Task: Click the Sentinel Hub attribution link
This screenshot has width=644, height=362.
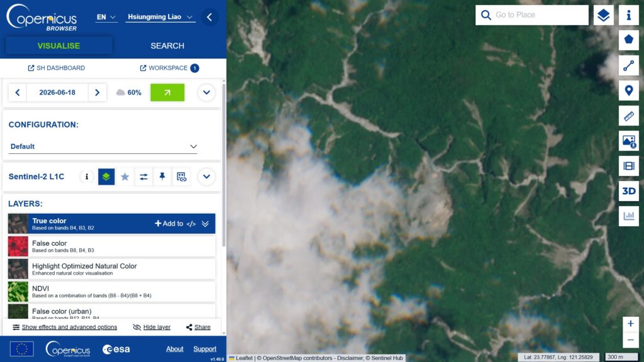Action: (x=387, y=358)
